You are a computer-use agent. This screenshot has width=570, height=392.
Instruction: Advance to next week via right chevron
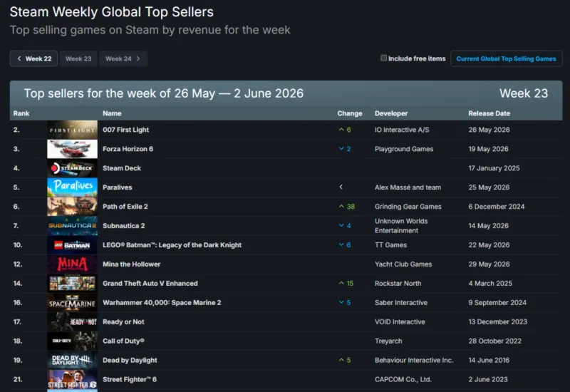138,58
